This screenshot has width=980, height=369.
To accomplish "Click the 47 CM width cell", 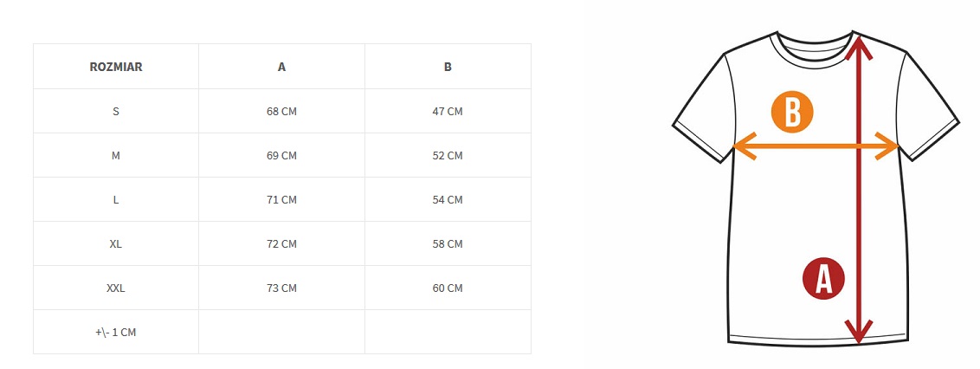I will (x=448, y=111).
